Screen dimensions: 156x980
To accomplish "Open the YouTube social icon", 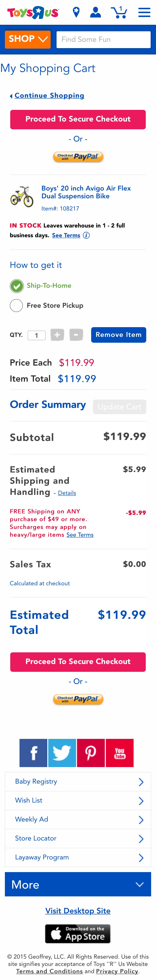I will (119, 752).
